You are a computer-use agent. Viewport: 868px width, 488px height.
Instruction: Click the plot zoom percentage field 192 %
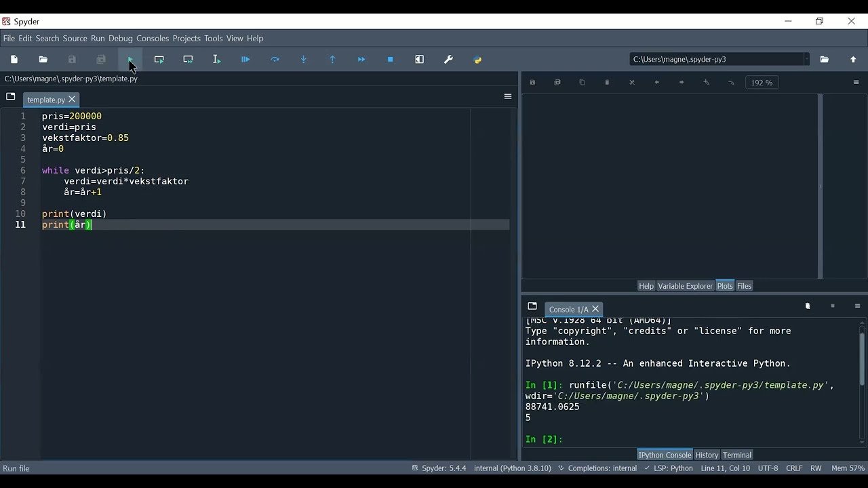click(762, 83)
